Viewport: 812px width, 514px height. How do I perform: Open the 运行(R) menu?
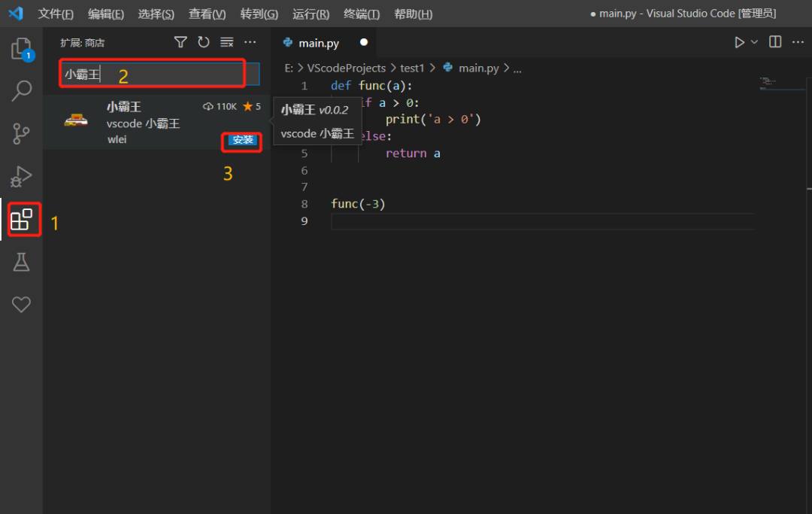311,14
